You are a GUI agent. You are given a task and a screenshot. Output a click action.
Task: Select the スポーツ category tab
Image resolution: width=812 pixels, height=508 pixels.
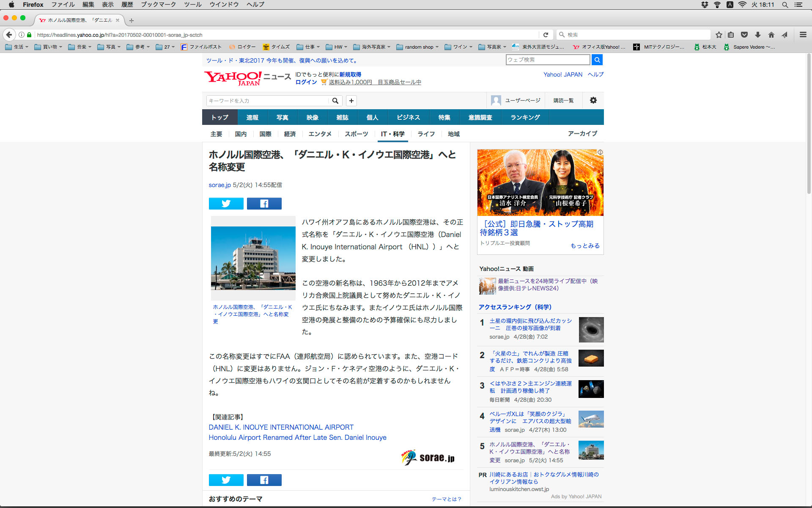pyautogui.click(x=356, y=134)
